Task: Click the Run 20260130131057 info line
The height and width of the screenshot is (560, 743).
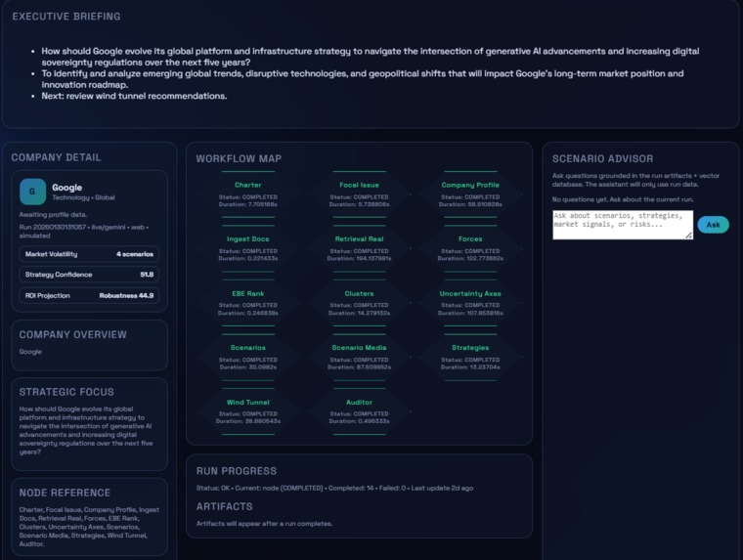Action: [x=84, y=232]
